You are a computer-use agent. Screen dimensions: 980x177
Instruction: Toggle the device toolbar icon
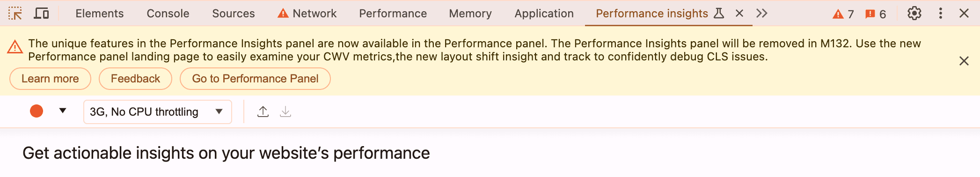pos(42,14)
